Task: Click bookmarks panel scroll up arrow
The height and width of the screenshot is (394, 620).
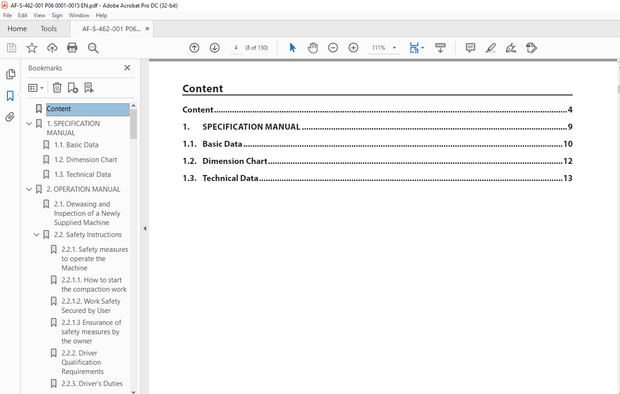Action: click(133, 106)
